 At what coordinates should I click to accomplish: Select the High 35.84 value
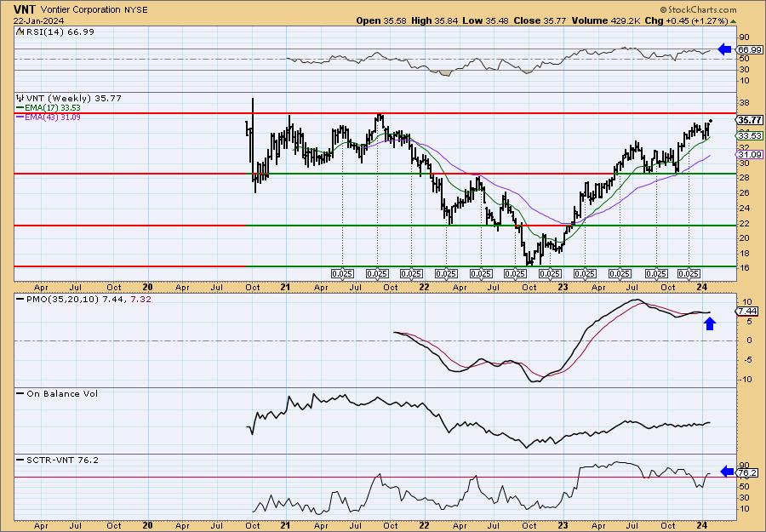point(436,21)
